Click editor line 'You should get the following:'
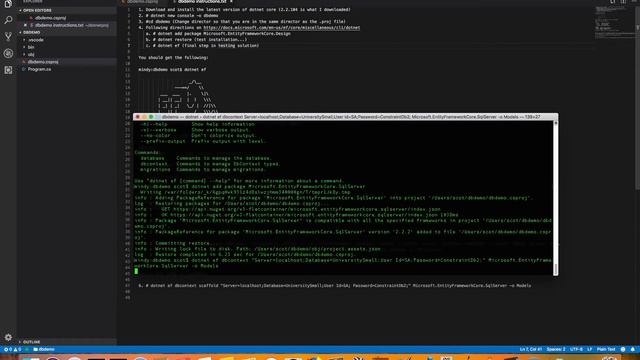The width and height of the screenshot is (640, 360). [173, 58]
